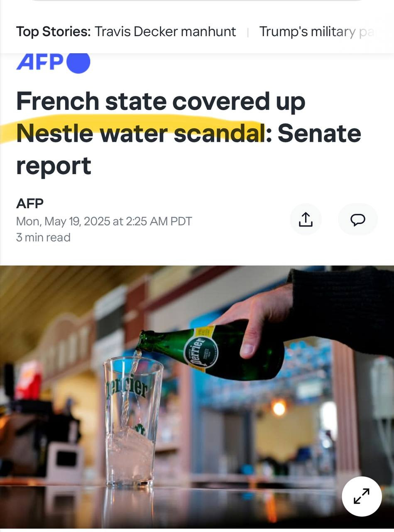Click "Senate" in the headline
Screen dimensions: 394x532
319,133
